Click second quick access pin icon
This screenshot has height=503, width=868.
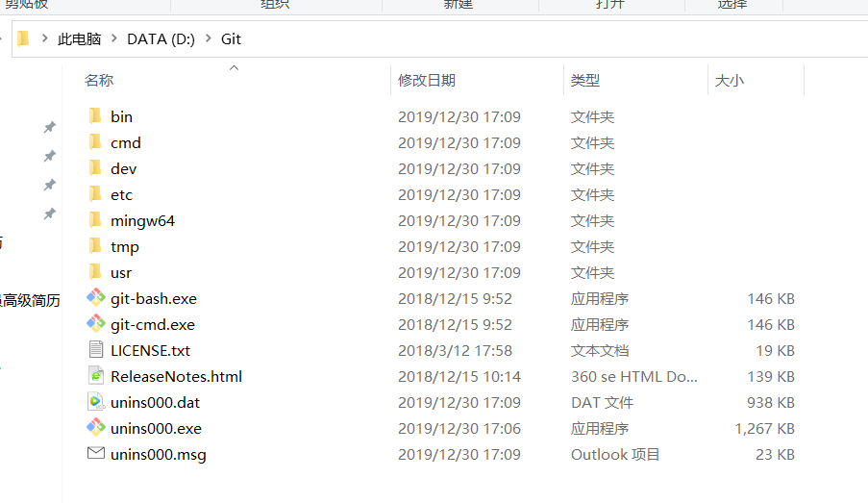tap(50, 156)
